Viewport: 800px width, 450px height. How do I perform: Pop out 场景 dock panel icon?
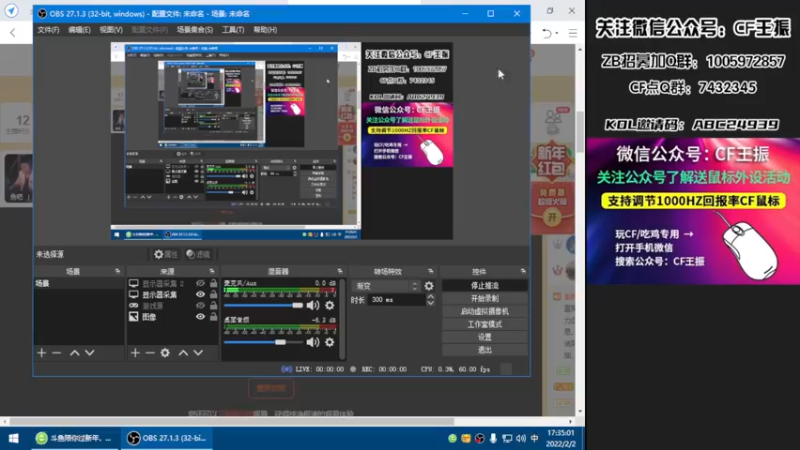(x=117, y=271)
